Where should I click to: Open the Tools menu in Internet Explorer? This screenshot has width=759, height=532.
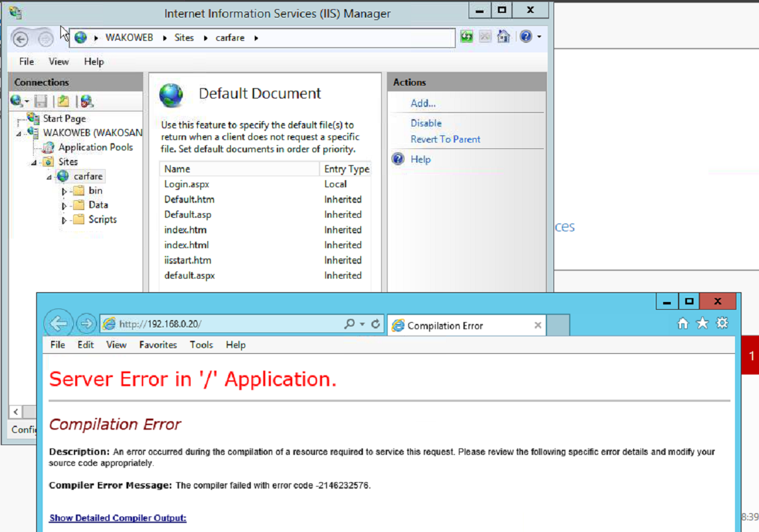tap(201, 345)
